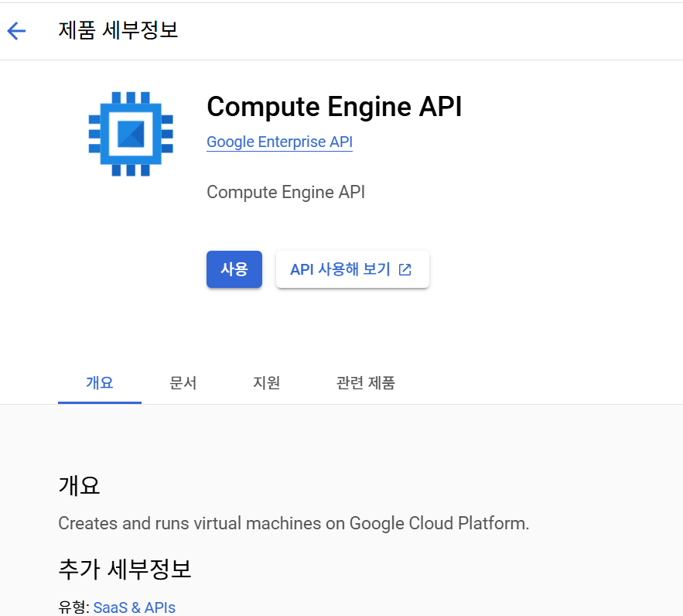Click the gray Compute Engine API subtitle
This screenshot has width=683, height=616.
285,192
